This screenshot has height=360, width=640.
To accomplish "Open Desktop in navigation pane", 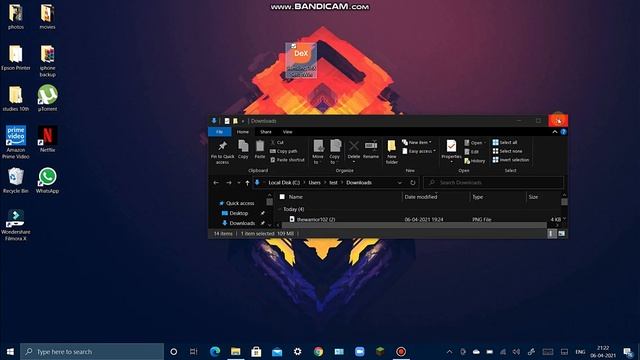I will click(x=239, y=213).
